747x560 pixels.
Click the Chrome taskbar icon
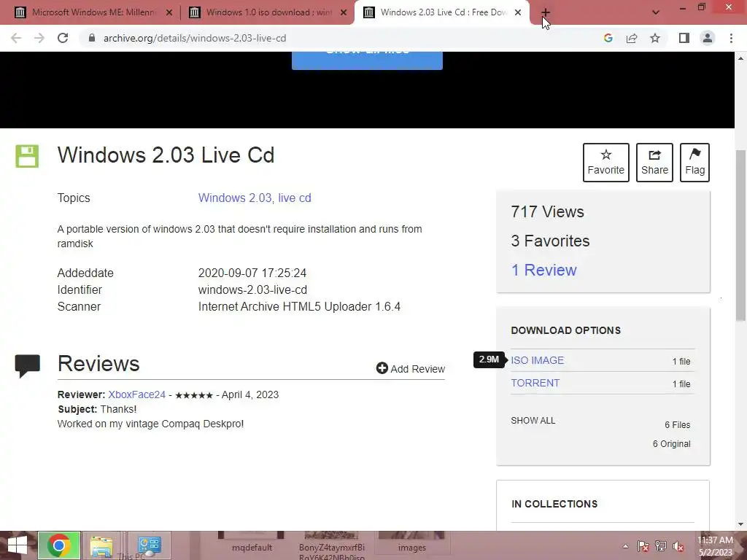tap(59, 545)
